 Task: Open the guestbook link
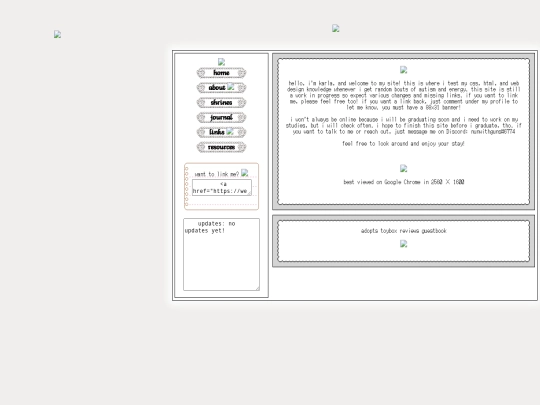(434, 231)
